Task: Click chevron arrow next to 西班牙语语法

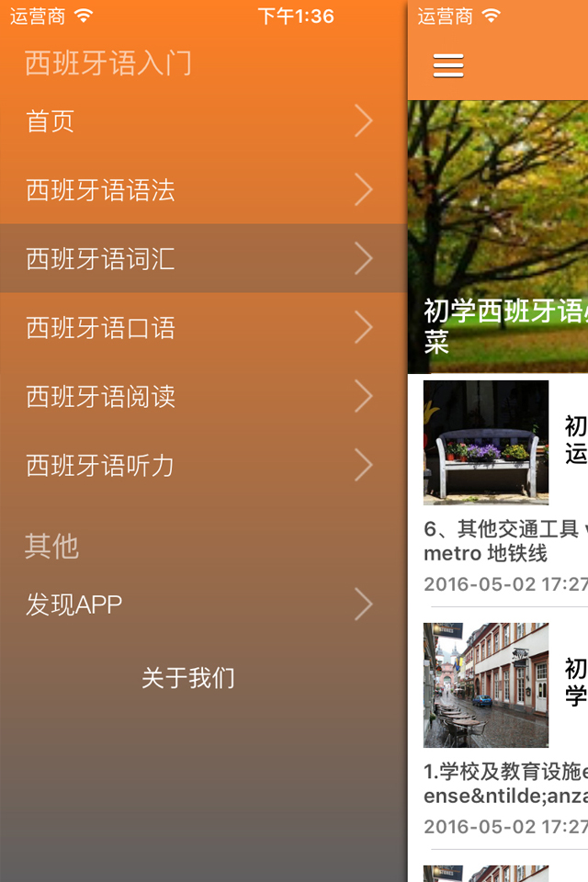Action: (x=364, y=189)
